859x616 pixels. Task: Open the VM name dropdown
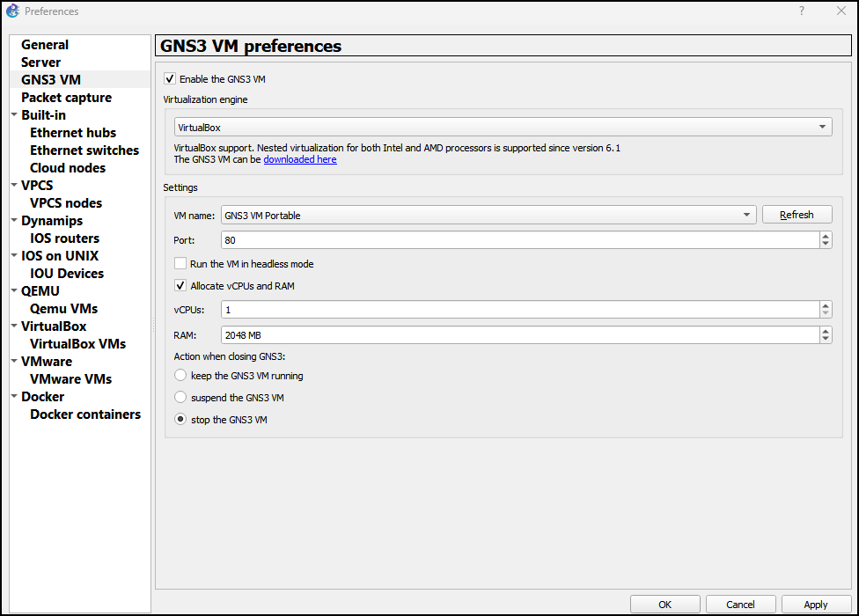click(x=488, y=216)
